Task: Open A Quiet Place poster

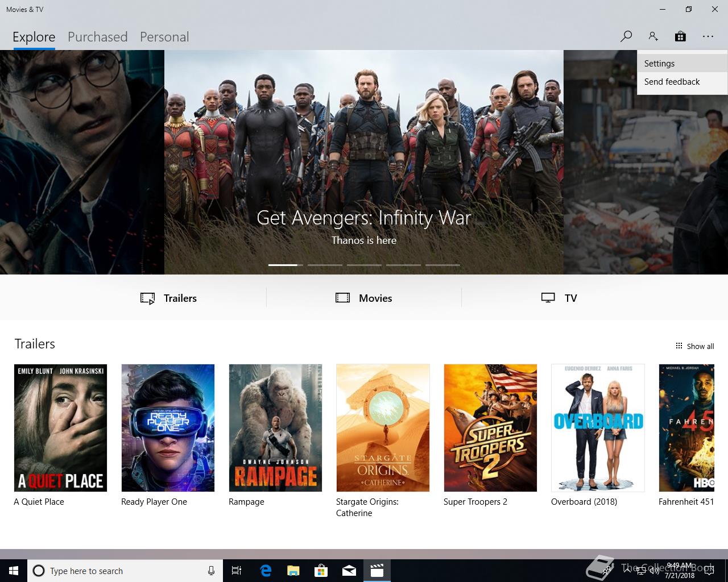Action: (x=60, y=428)
